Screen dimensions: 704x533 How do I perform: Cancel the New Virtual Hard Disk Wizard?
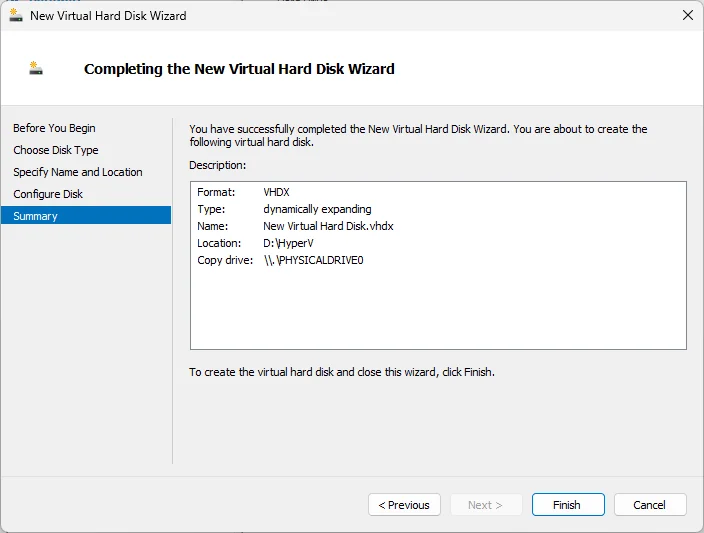650,505
